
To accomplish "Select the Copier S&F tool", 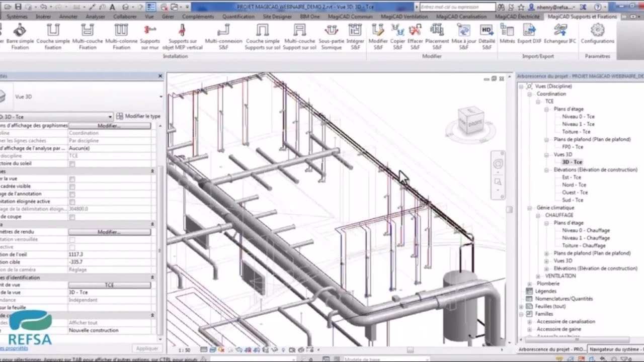I will 397,36.
